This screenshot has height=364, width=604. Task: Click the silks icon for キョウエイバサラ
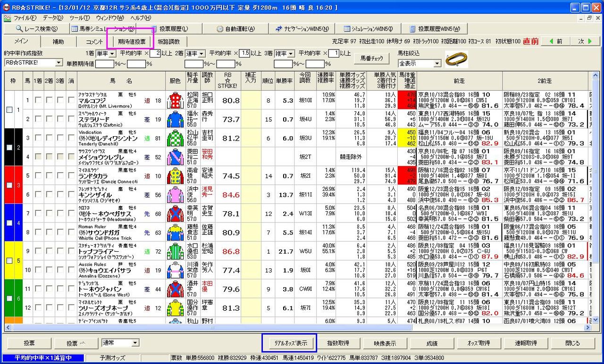click(x=175, y=270)
